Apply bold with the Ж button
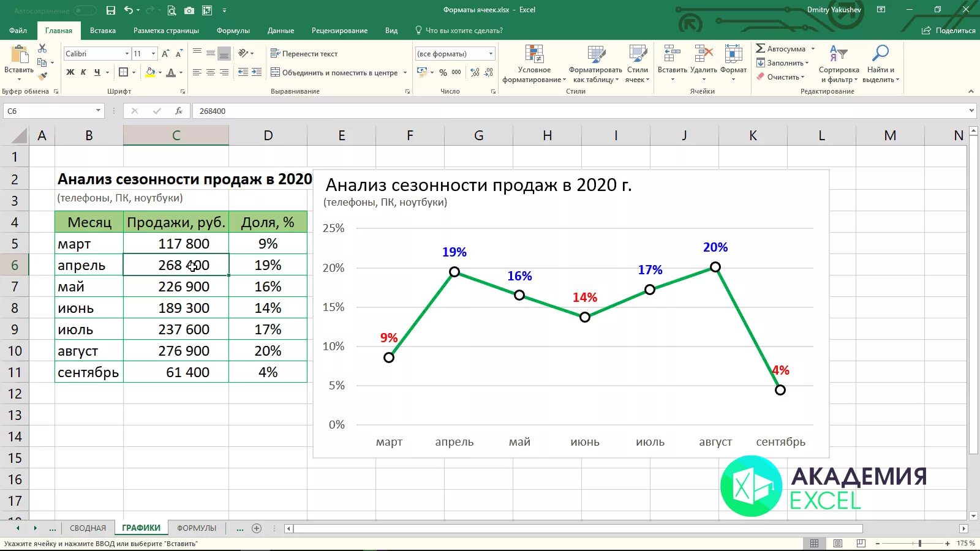This screenshot has height=551, width=980. 70,72
